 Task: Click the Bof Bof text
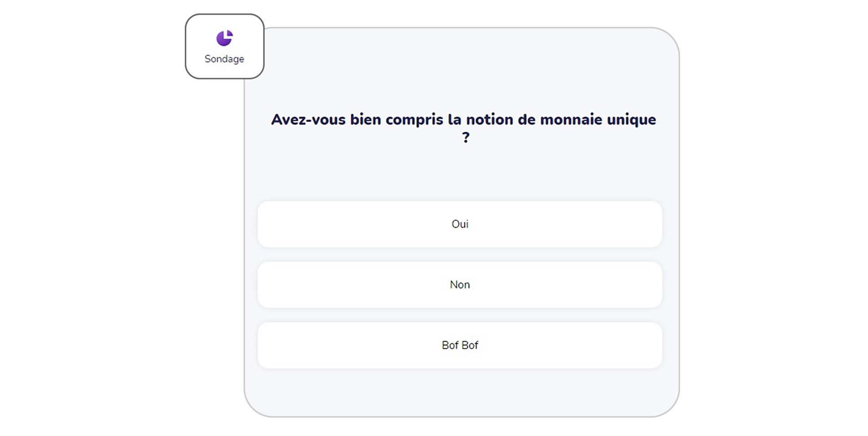pos(460,345)
